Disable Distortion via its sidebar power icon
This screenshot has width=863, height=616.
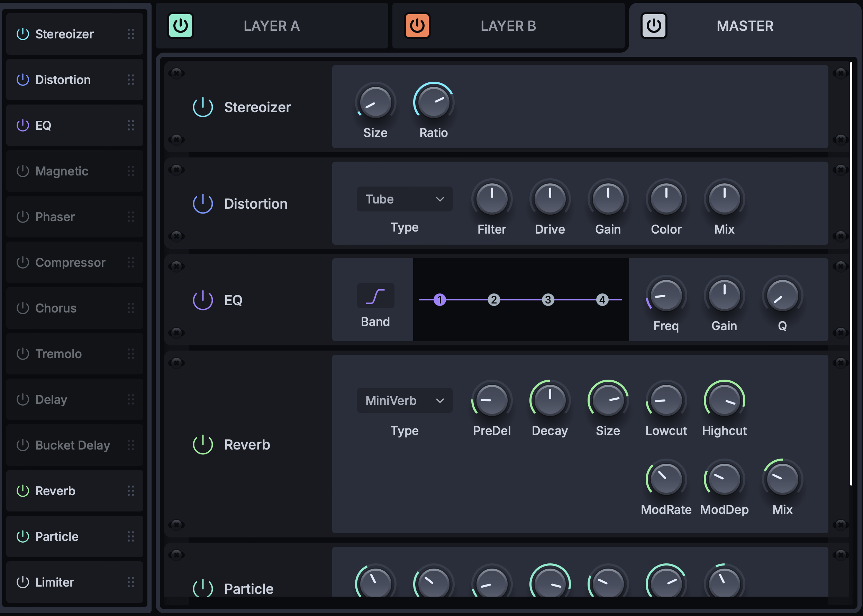pyautogui.click(x=23, y=80)
